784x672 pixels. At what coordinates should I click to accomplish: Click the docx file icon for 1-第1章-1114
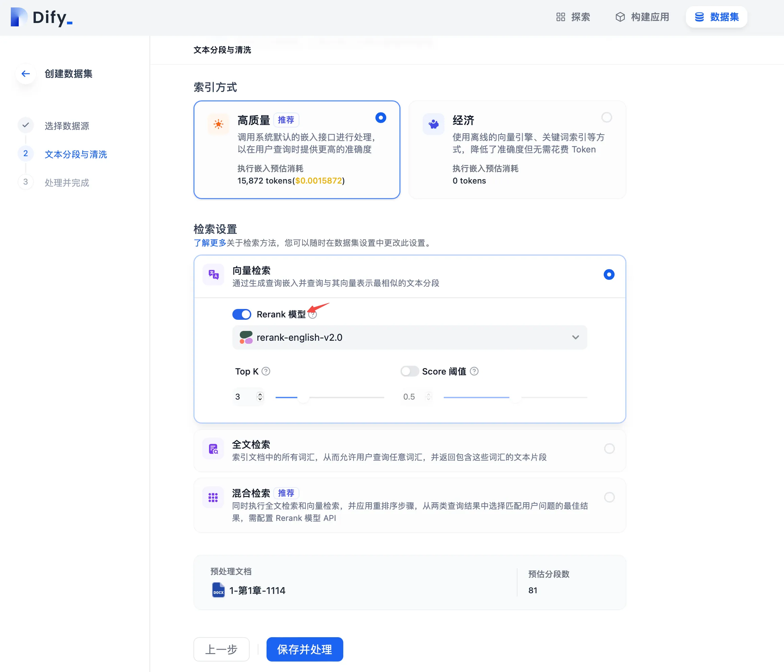218,590
